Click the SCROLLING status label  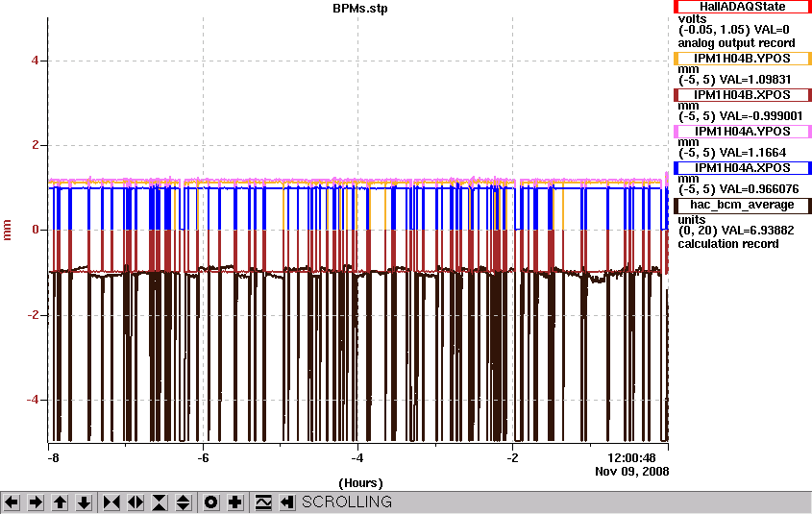[347, 502]
